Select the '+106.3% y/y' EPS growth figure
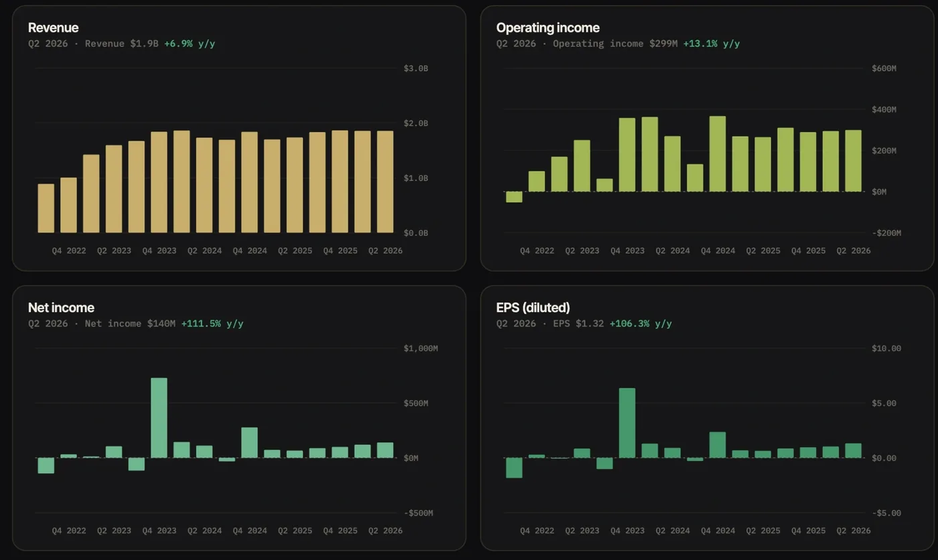This screenshot has width=938, height=560. (641, 324)
